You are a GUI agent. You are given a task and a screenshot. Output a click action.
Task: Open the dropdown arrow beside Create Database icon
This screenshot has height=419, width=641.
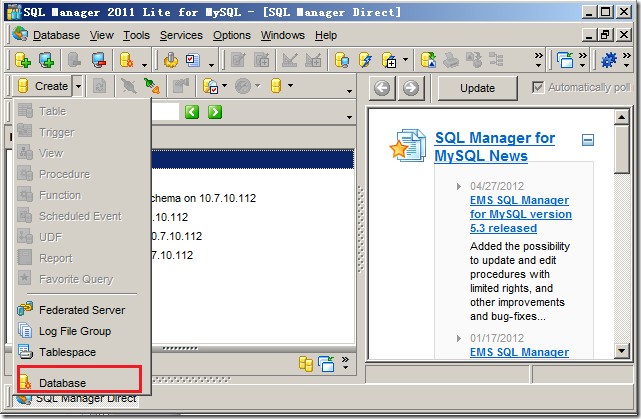point(144,65)
